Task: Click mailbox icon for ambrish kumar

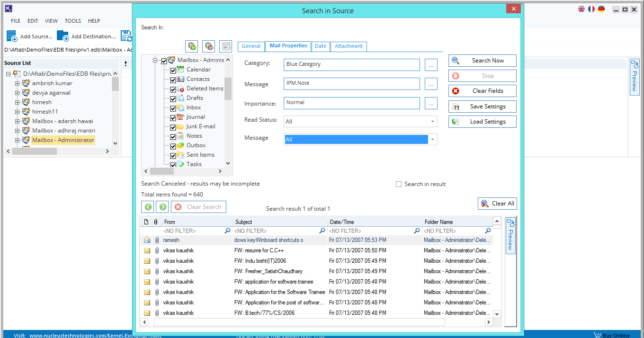Action: [26, 83]
